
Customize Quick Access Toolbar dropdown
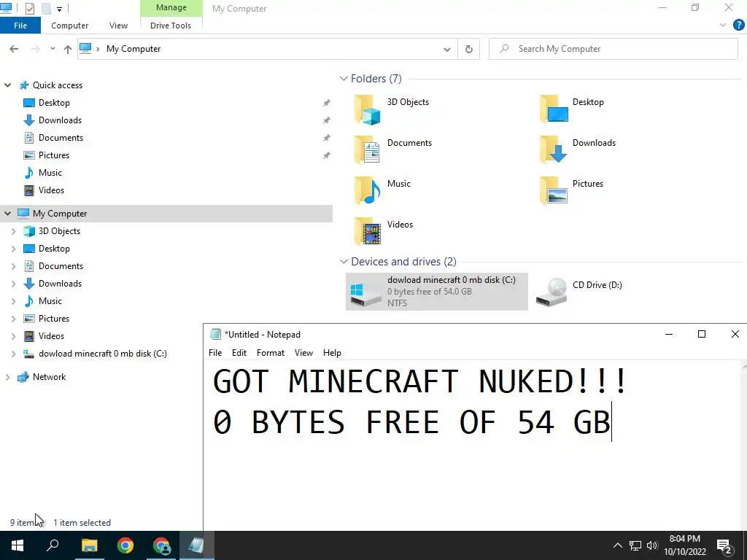[x=59, y=9]
